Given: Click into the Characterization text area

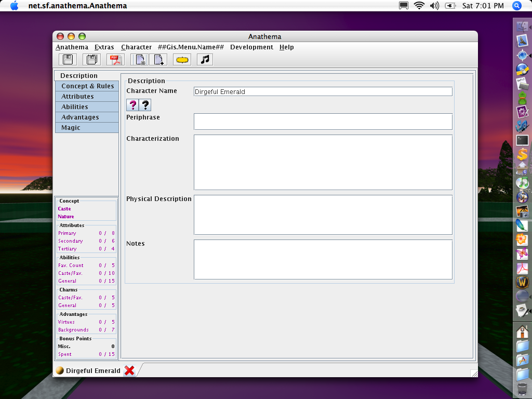Looking at the screenshot, I should [323, 163].
